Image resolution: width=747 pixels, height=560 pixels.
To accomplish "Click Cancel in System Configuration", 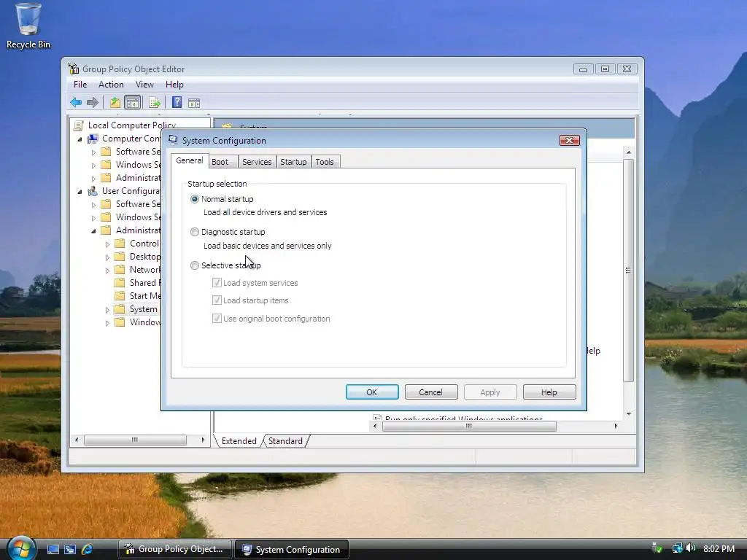I will [430, 392].
